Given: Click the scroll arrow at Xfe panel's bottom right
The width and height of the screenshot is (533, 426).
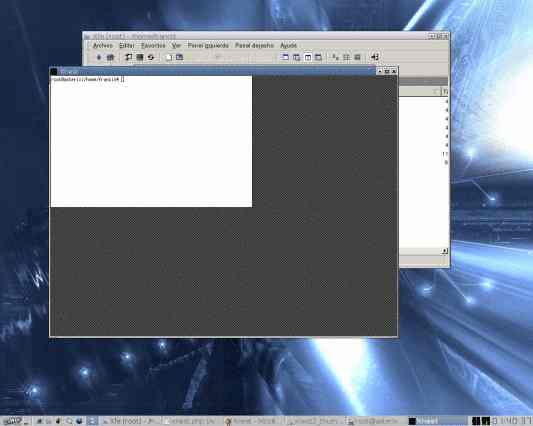Looking at the screenshot, I should click(x=444, y=251).
